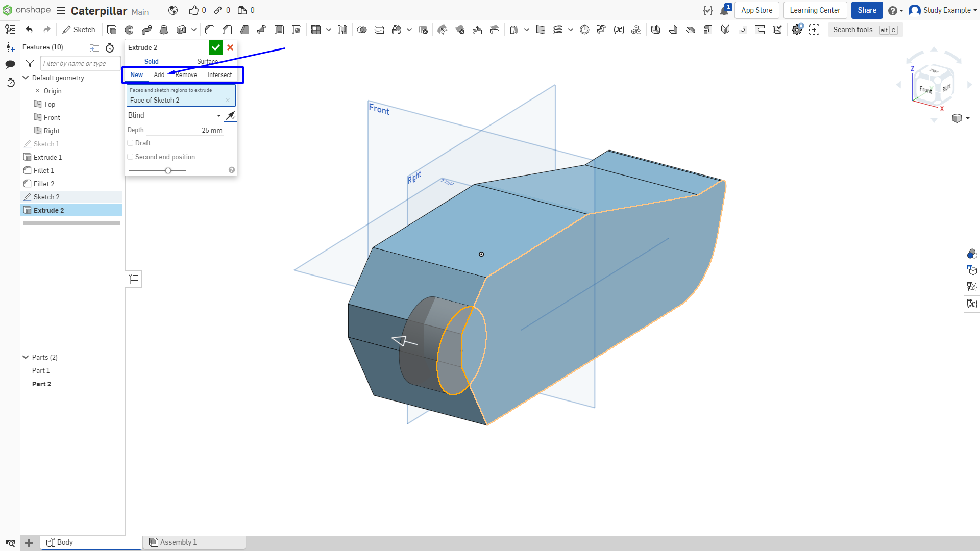Select the Hole tool
Viewport: 980px width, 551px height.
297,30
